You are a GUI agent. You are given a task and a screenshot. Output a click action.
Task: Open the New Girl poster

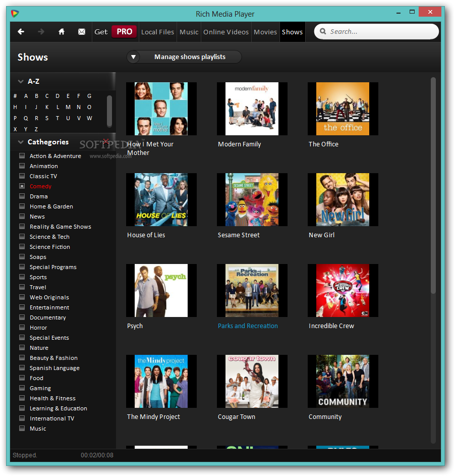[343, 199]
